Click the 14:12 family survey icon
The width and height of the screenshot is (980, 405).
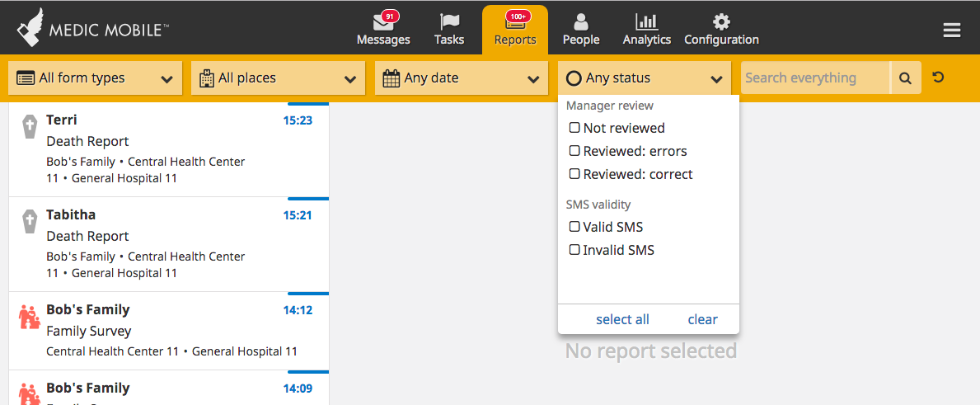(x=30, y=318)
